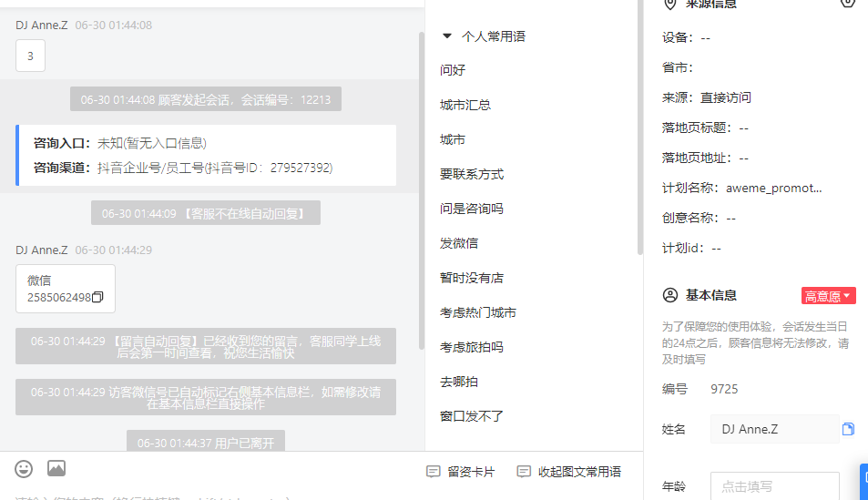Click 收起图文常用语 to hide phrases
Viewport: 868px width, 500px height.
[x=569, y=472]
